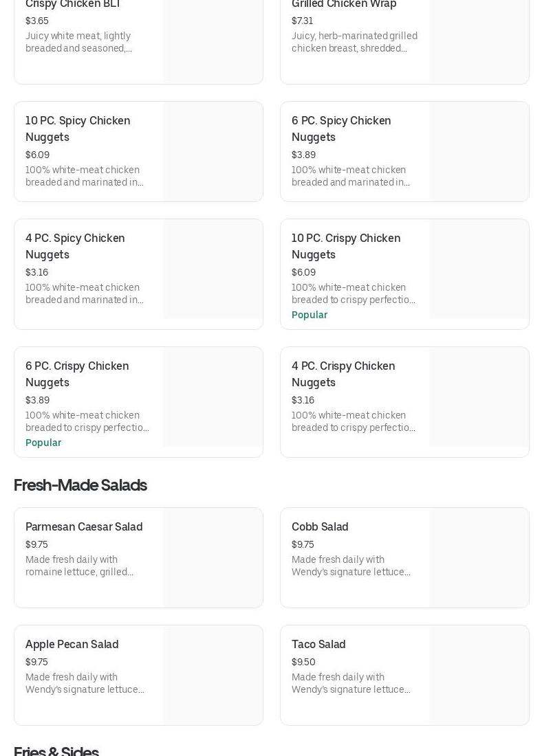Click the Parmesan Caesar Salad photo area
553x756 pixels.
[x=213, y=557]
